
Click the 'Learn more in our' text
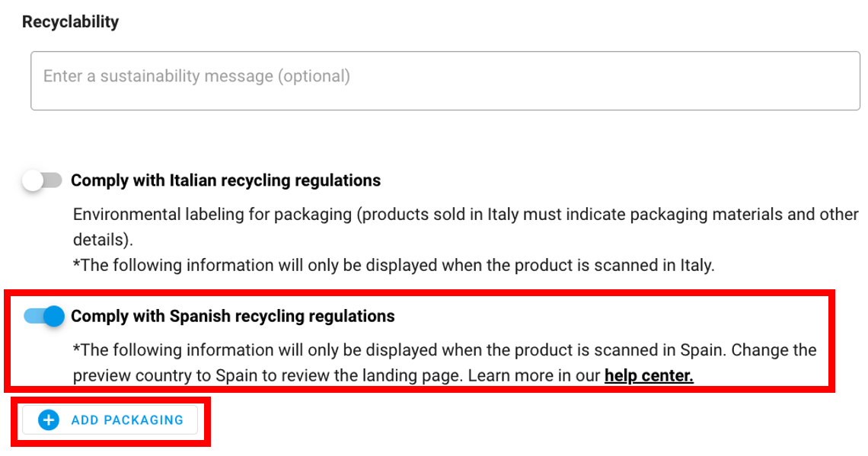pyautogui.click(x=534, y=375)
